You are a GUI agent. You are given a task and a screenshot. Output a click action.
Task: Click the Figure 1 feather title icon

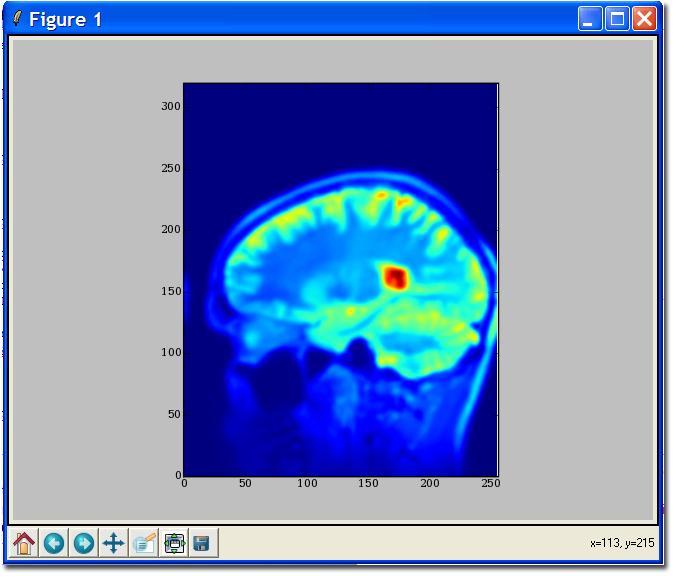(17, 19)
